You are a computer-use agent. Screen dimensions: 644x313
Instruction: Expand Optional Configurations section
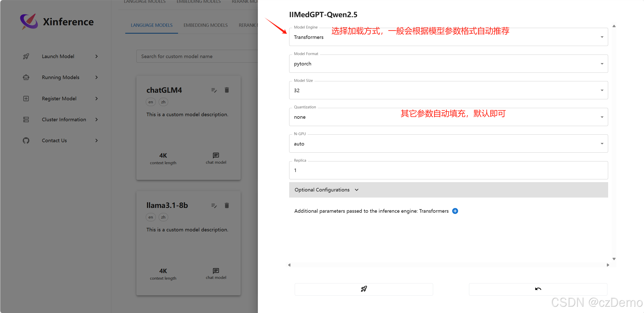click(x=448, y=190)
